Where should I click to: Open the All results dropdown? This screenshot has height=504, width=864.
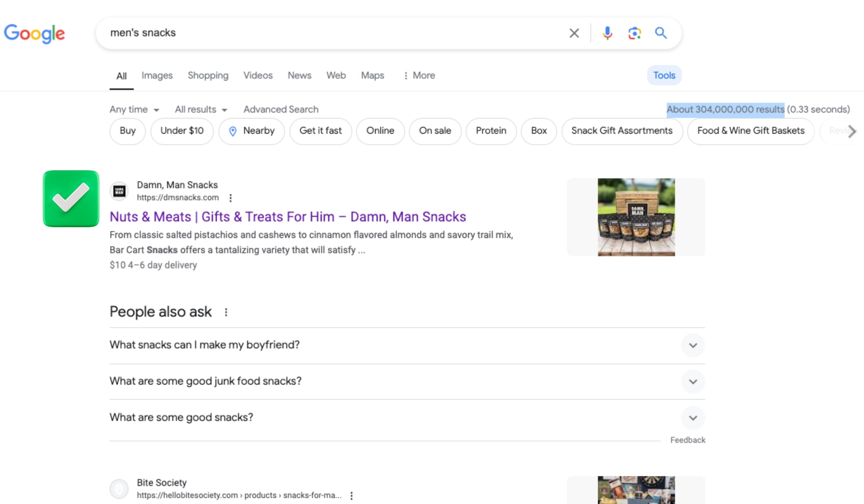[x=201, y=109]
